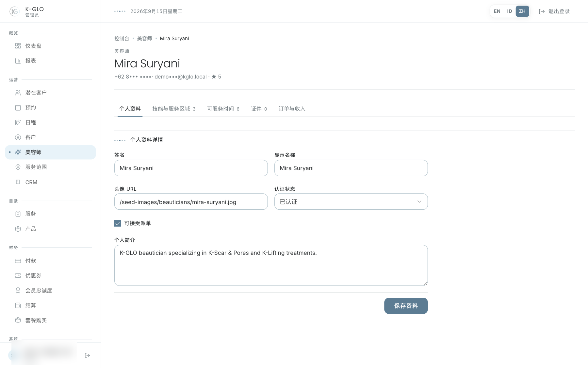Click the K-GLO logo

pyautogui.click(x=14, y=11)
